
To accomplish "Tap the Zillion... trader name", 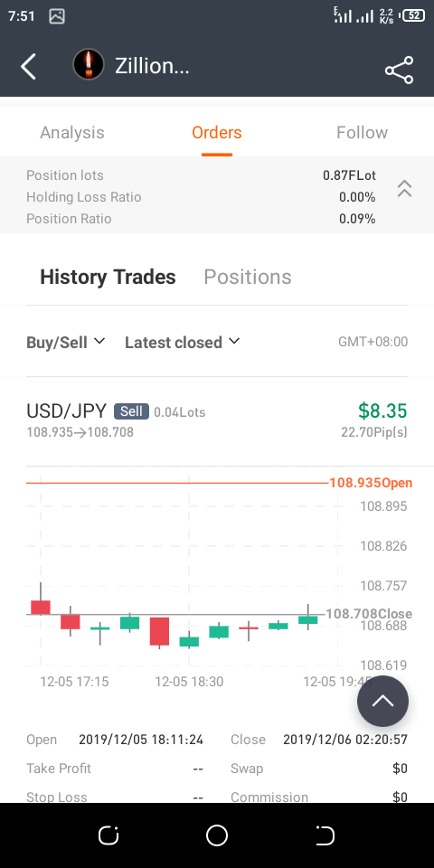I will (x=152, y=66).
